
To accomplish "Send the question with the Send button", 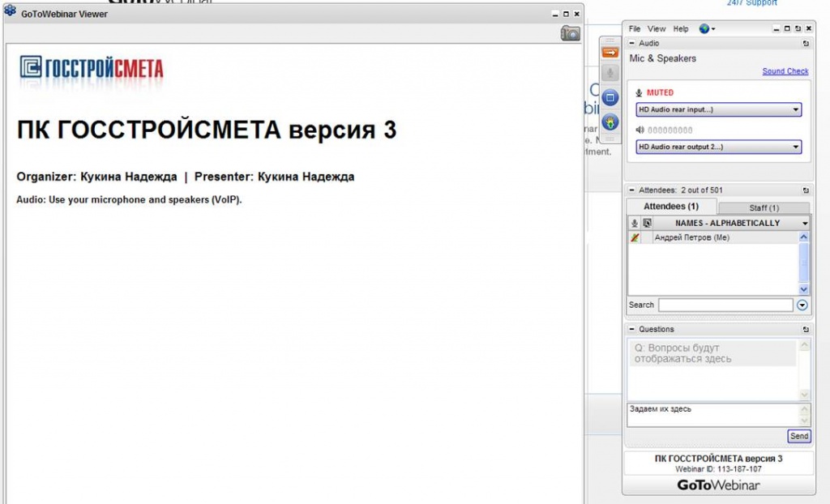I will point(798,436).
